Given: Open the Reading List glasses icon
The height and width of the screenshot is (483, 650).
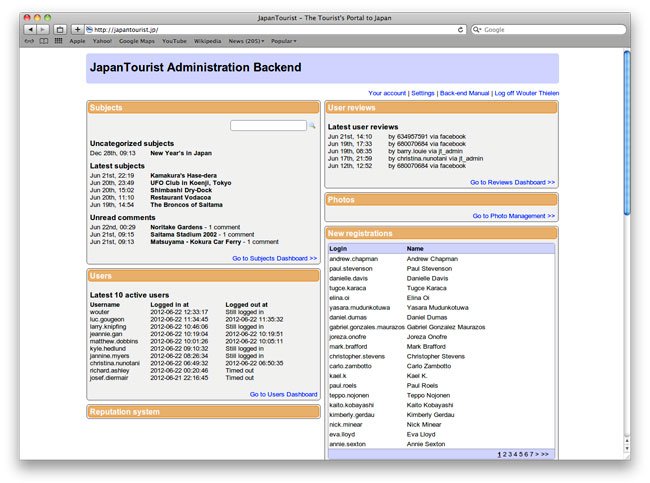Looking at the screenshot, I should click(x=29, y=41).
